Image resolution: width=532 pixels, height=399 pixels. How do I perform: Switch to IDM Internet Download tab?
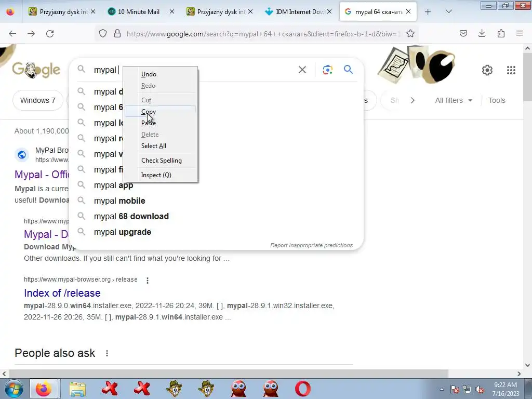[300, 12]
